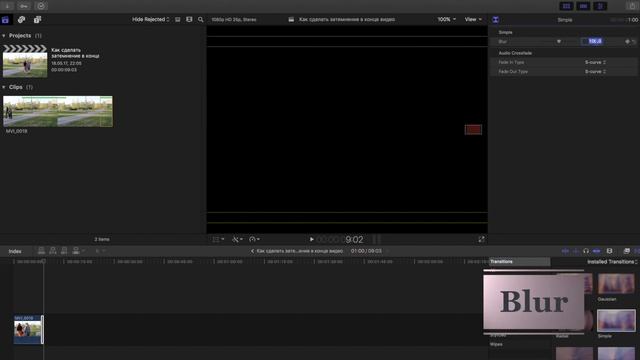Collapse the Clips section

(x=4, y=87)
